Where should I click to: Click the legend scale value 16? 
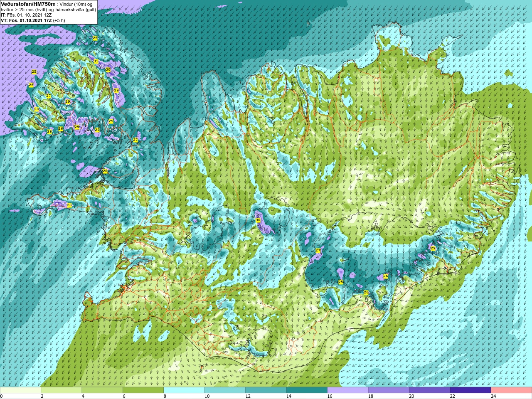pos(330,396)
